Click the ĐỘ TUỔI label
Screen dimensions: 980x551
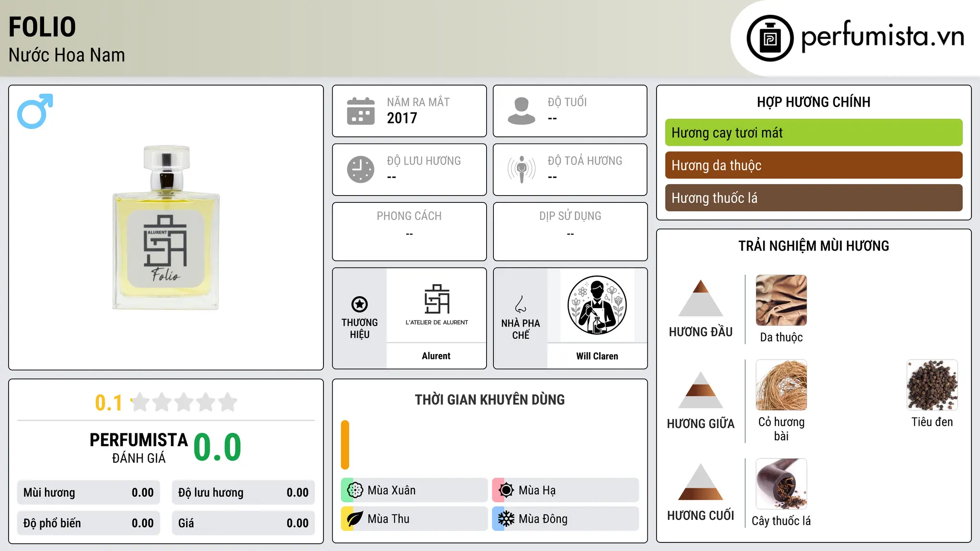[x=567, y=102]
